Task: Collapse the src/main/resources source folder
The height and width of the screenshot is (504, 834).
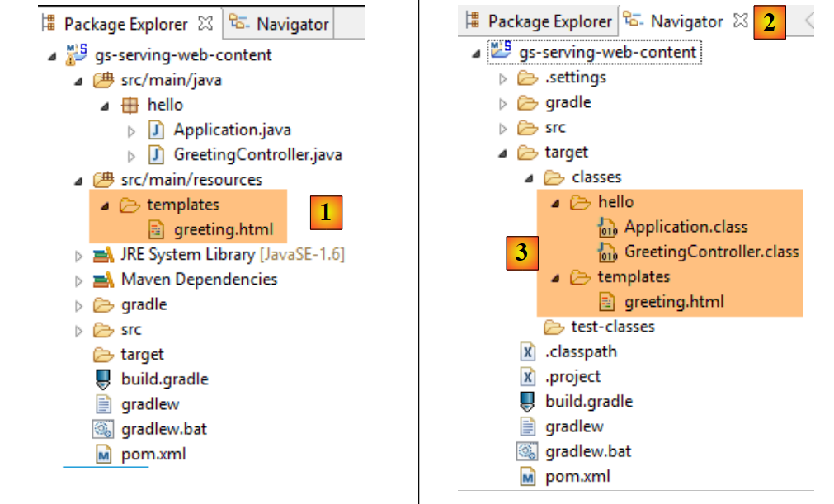Action: point(78,181)
